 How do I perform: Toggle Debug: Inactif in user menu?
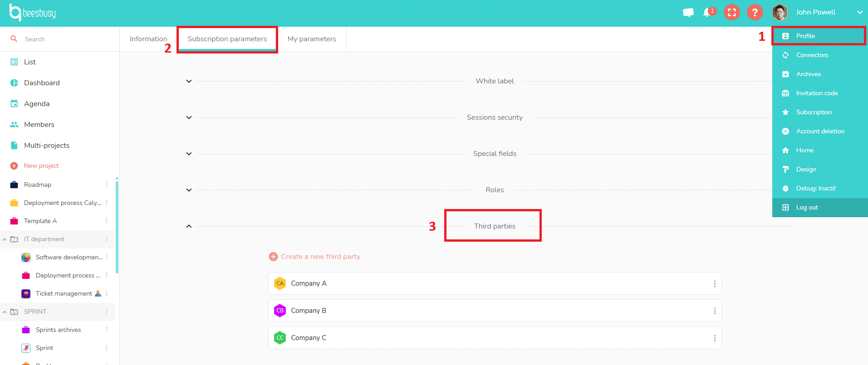(x=815, y=188)
